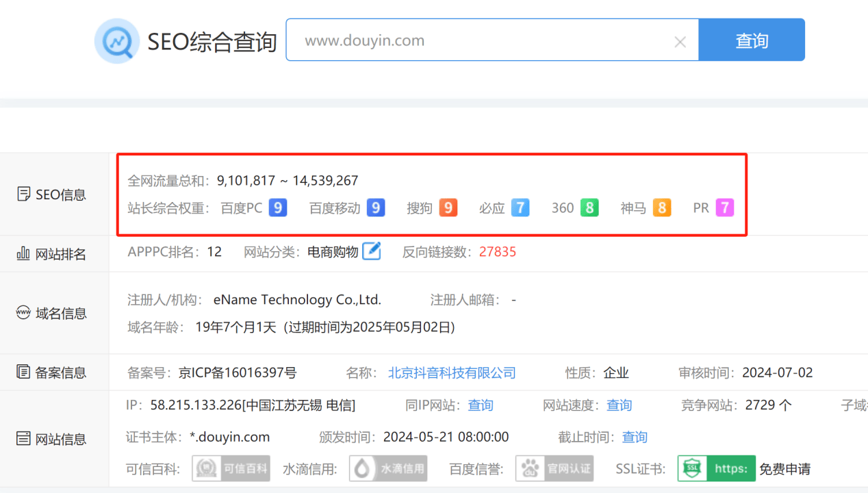Viewport: 868px width, 493px height.
Task: Click the 域名信息 row label
Action: 61,314
